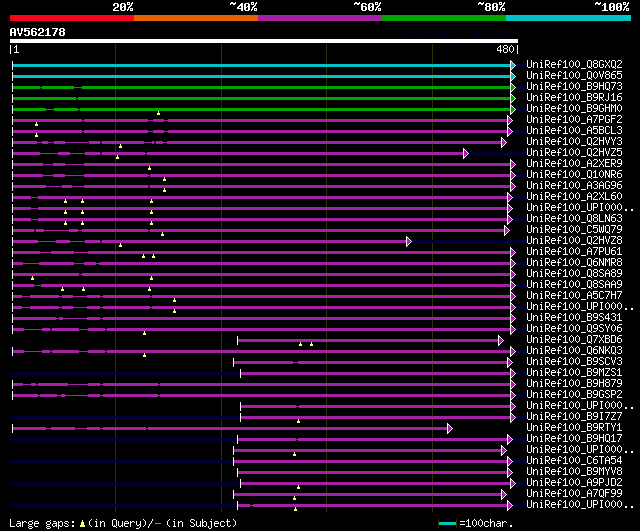
Task: Open the UniRef100_A7QF99 label
Action: click(574, 494)
